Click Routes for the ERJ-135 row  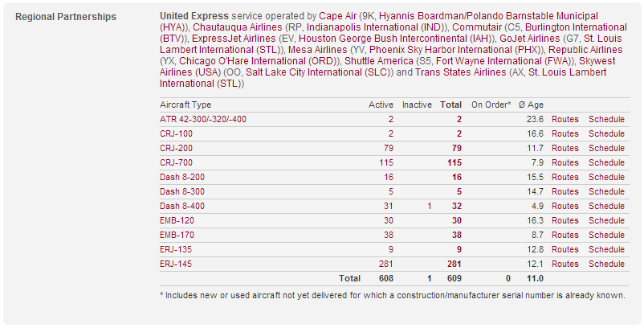[x=565, y=249]
